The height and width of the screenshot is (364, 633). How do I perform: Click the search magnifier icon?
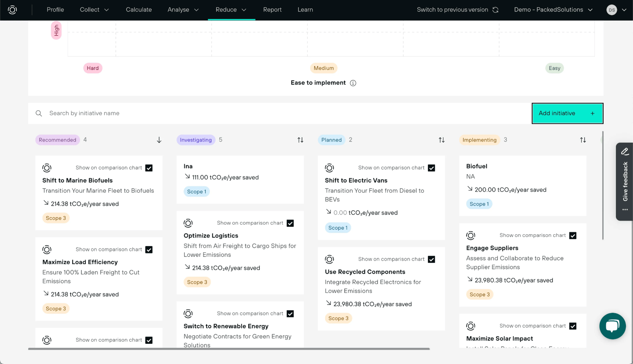click(39, 113)
